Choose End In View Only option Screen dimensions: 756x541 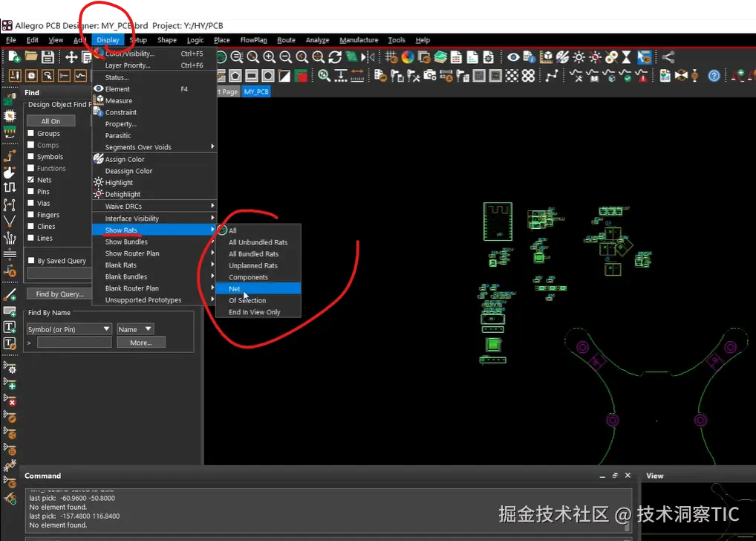tap(258, 312)
